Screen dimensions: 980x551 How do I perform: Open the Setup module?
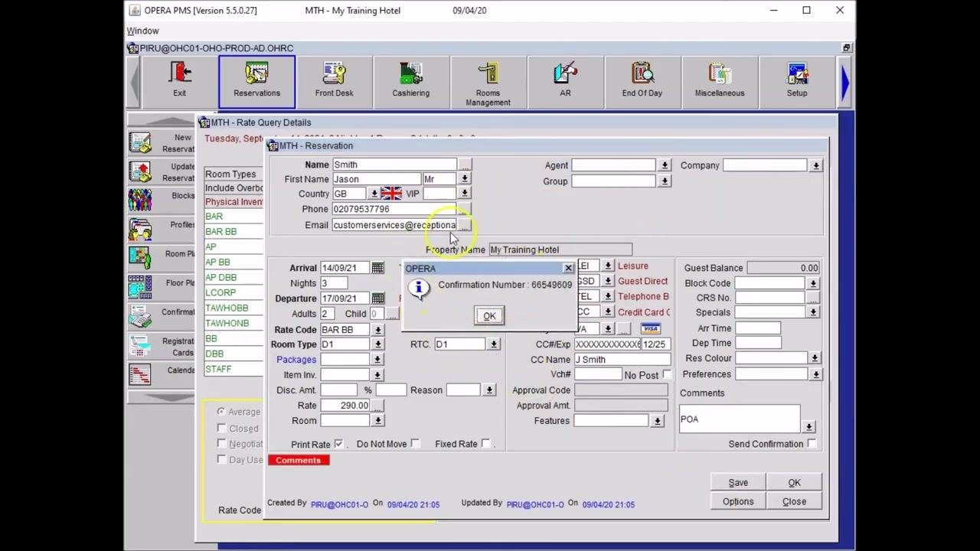[x=797, y=80]
